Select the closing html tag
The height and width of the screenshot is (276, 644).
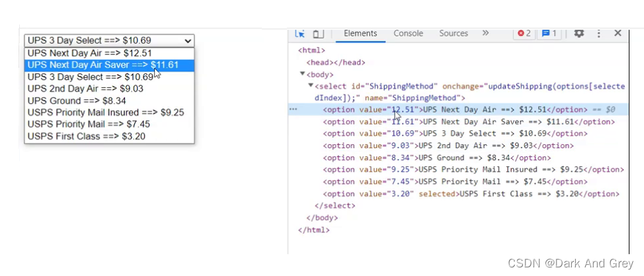(314, 230)
